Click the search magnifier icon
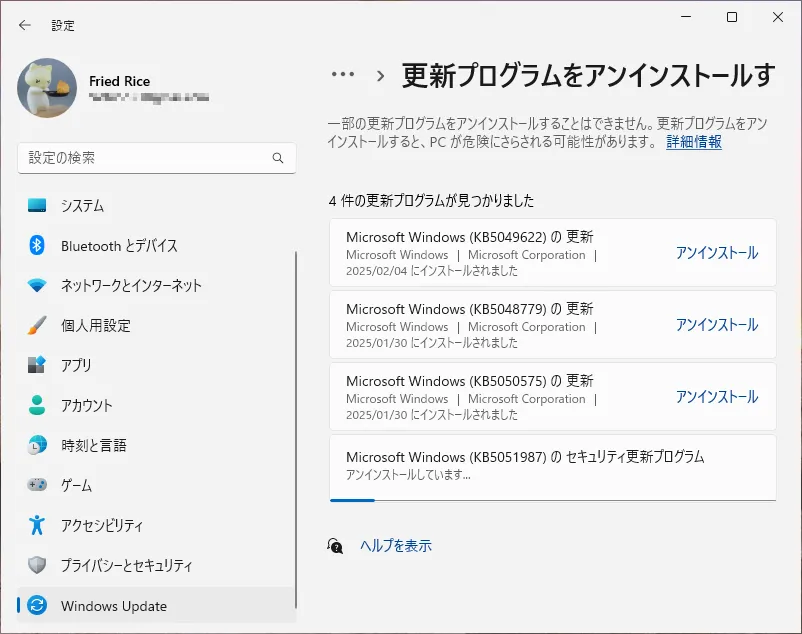802x634 pixels. 278,158
